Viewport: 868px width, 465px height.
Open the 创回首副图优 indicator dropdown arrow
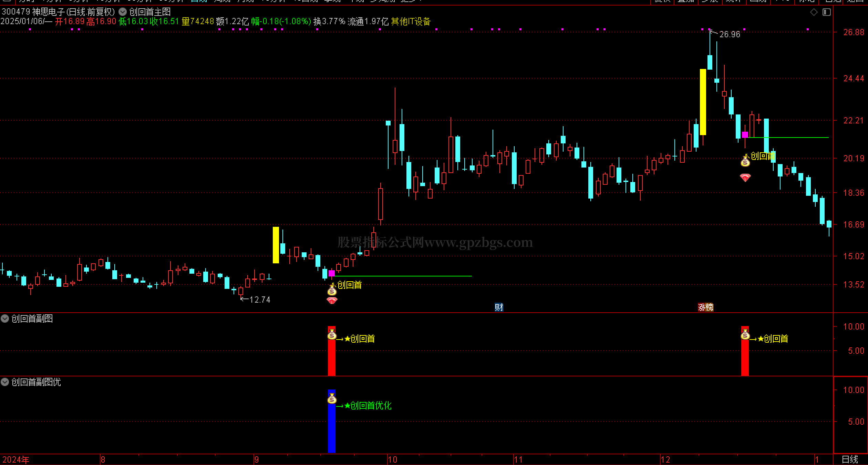click(5, 382)
